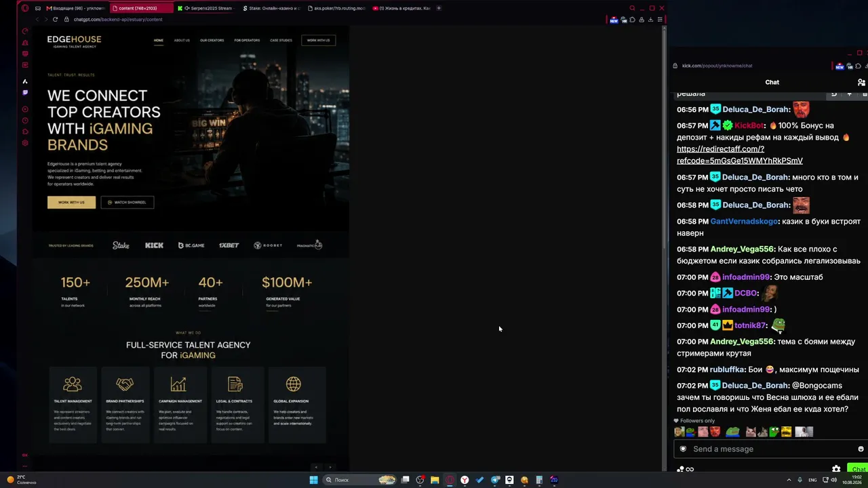Open Opera sidebar history clock icon
Screen dimensions: 868x488
(25, 121)
